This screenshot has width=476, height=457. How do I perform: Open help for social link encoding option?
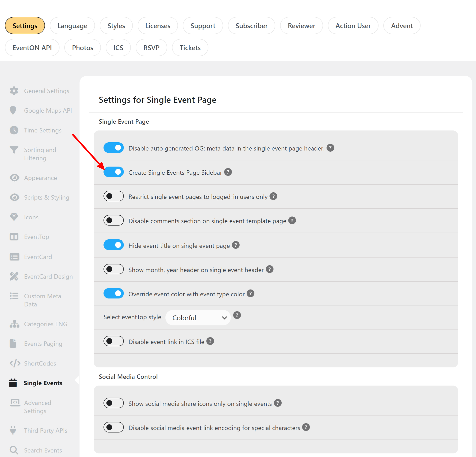coord(306,427)
